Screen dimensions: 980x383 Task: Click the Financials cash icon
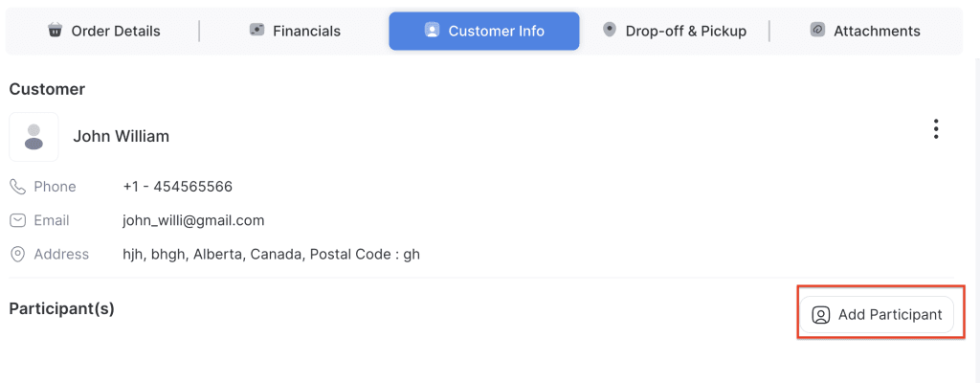click(x=256, y=31)
